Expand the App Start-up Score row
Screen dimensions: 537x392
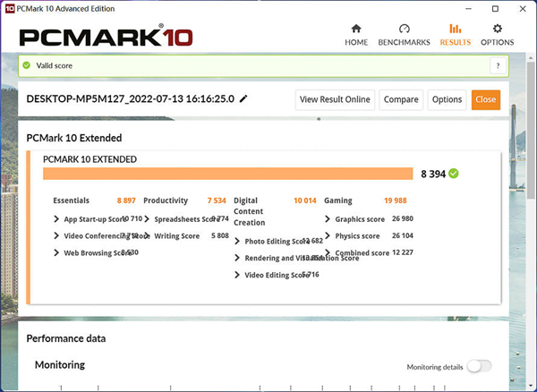tap(57, 218)
